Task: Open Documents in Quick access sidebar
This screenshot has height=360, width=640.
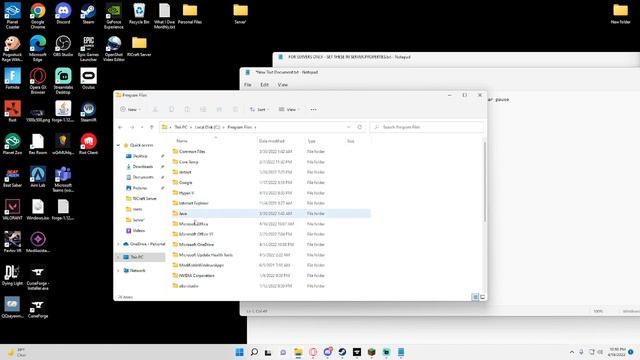Action: point(143,177)
